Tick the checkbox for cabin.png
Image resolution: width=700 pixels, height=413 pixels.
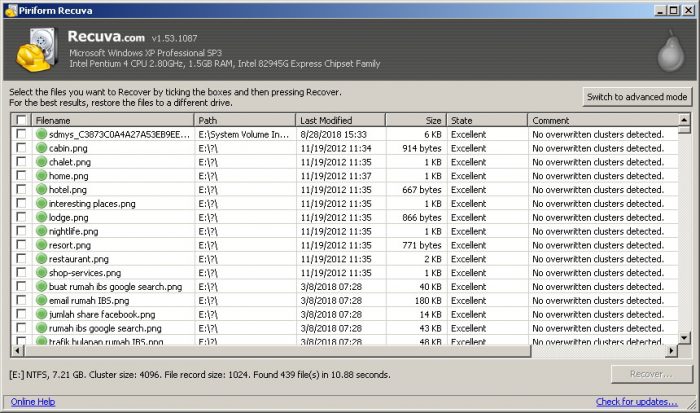pyautogui.click(x=21, y=147)
